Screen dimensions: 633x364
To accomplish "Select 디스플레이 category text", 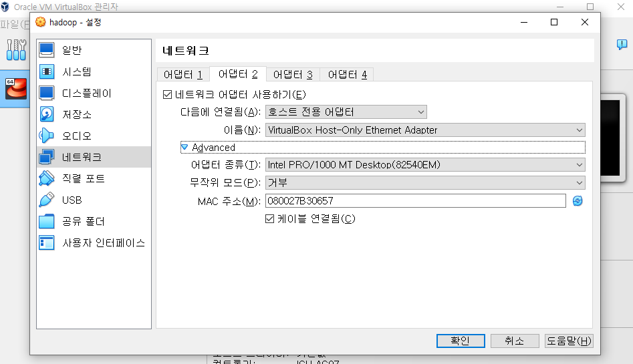I will coord(86,93).
